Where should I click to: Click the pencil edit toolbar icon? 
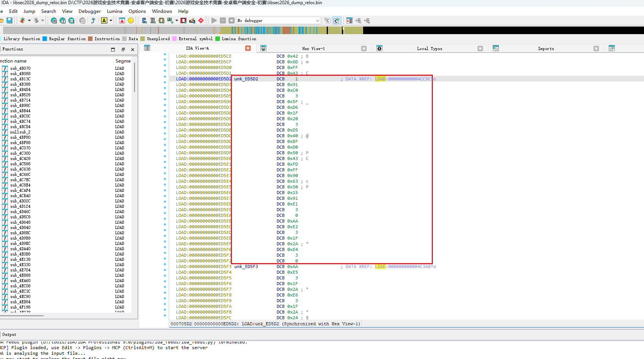coord(192,20)
